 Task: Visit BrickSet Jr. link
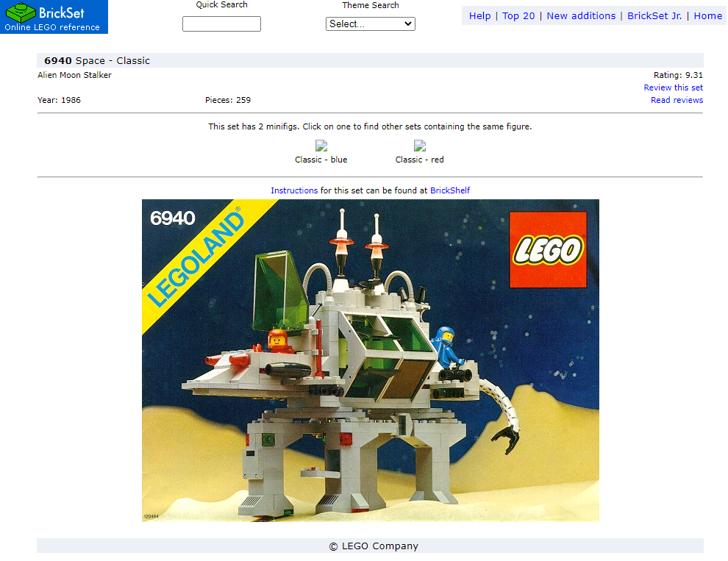click(x=654, y=15)
